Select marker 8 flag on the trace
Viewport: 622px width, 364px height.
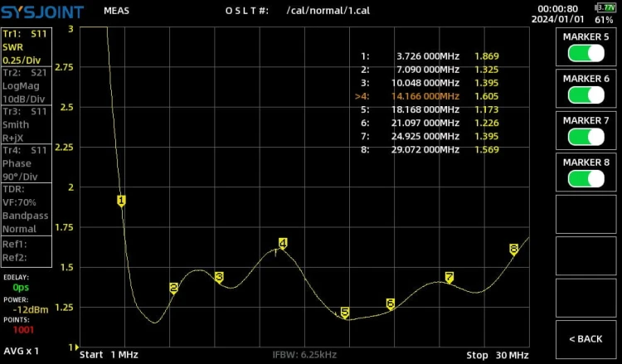513,250
